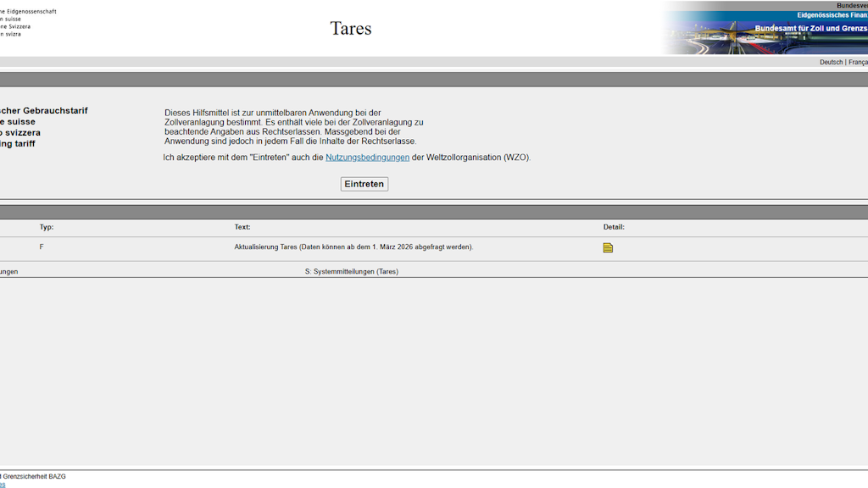Screen dimensions: 868x488
Task: Click the Tares page title
Action: 351,28
